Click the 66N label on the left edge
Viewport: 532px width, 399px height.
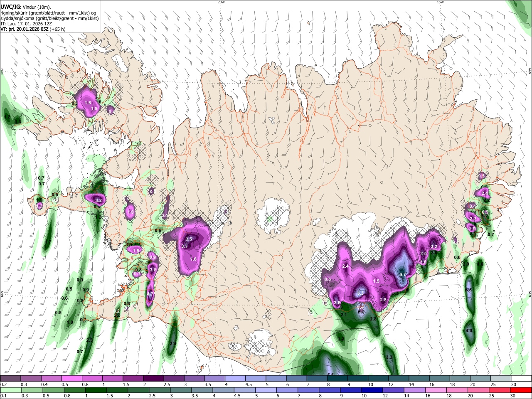coord(2,72)
